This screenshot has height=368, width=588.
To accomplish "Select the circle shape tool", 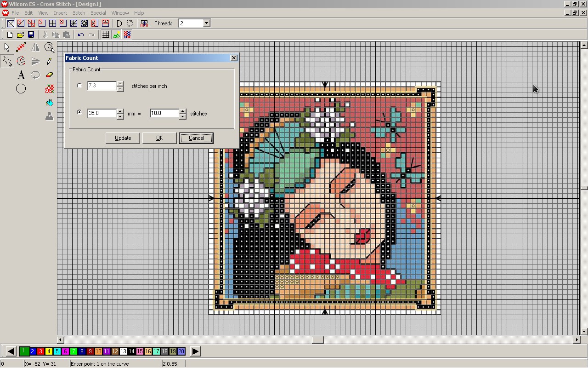I will pyautogui.click(x=21, y=89).
